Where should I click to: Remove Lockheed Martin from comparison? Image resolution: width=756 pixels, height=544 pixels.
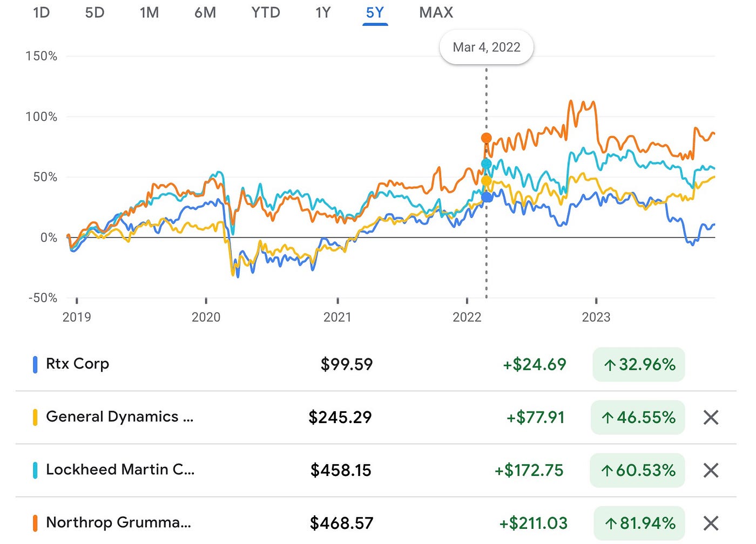tap(711, 470)
